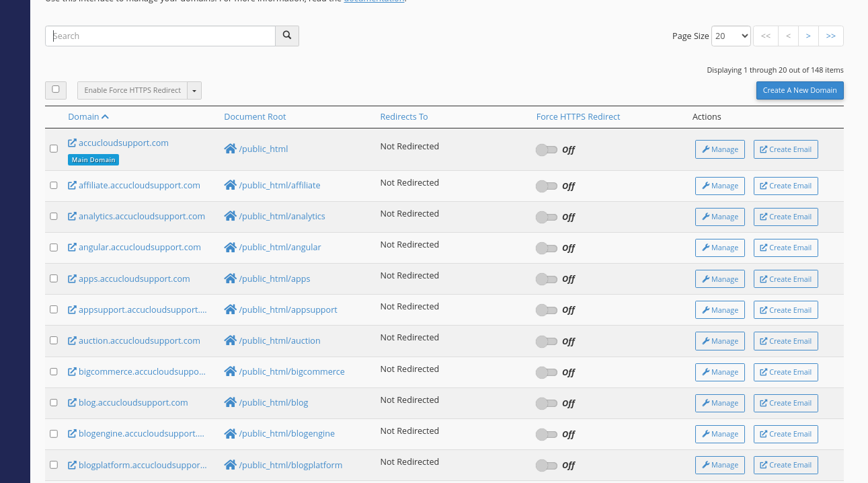Viewport: 868px width, 483px height.
Task: Sort by Redirects To column header
Action: [403, 117]
